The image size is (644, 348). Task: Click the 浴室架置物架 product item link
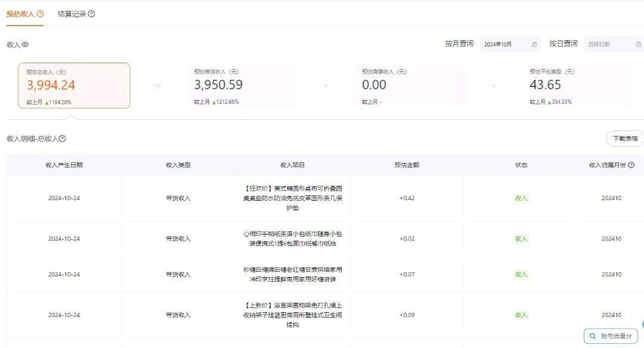[293, 315]
